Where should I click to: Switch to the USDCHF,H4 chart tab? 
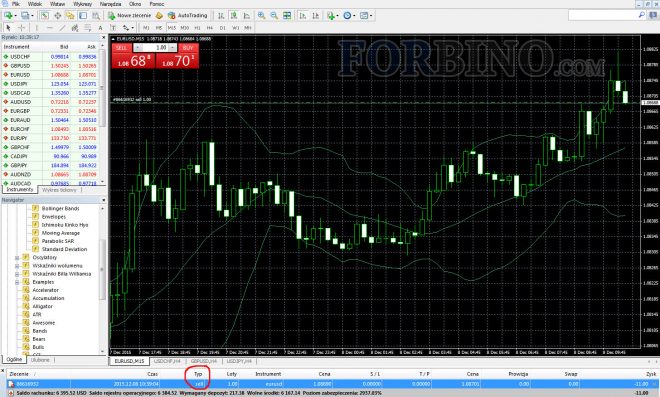point(167,361)
